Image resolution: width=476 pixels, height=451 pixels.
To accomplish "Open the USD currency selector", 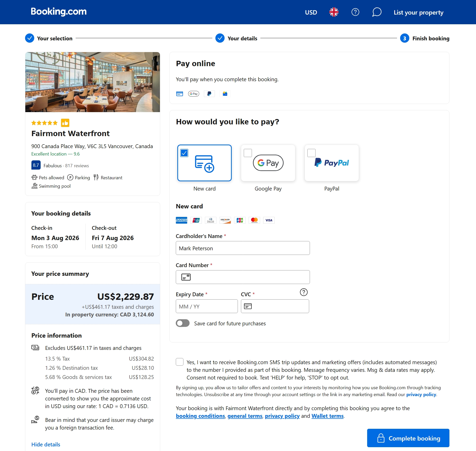I will tap(311, 12).
